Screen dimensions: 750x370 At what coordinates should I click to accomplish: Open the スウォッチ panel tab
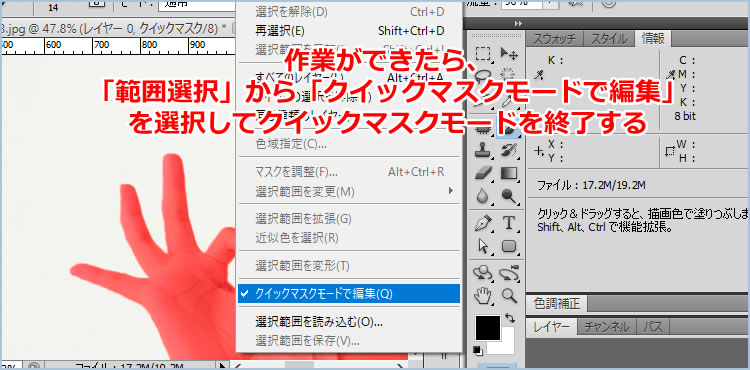coord(554,39)
